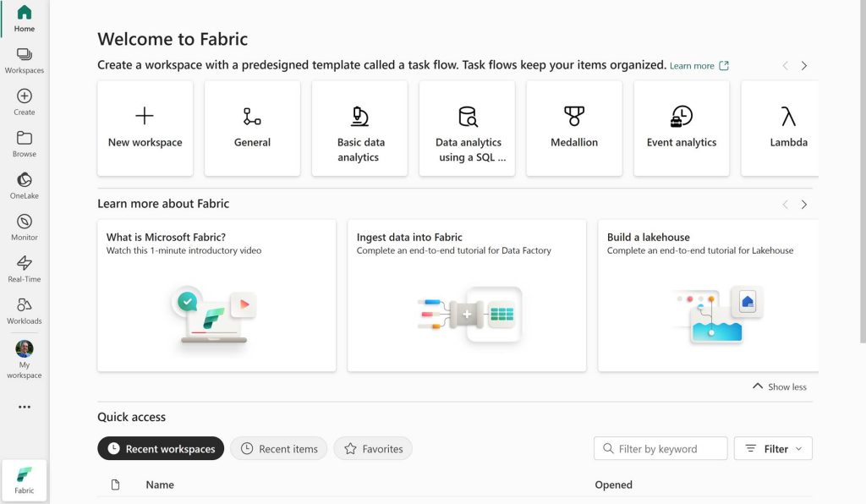Click the Filter by keyword field

pyautogui.click(x=660, y=449)
